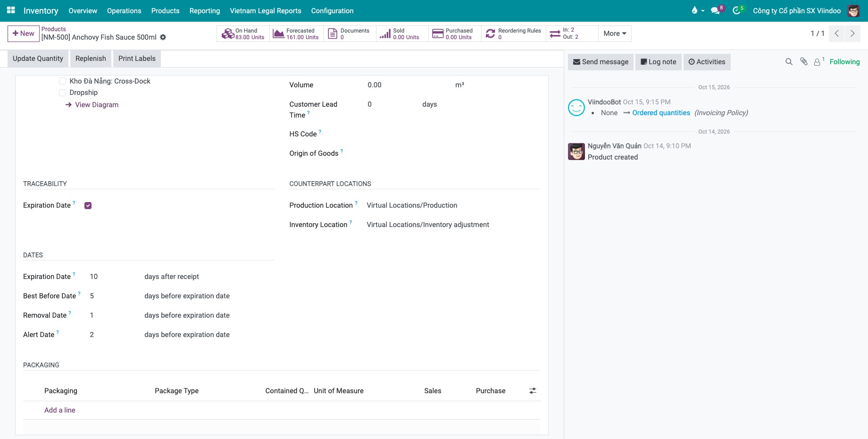Open the main apps grid menu icon
This screenshot has height=439, width=868.
(x=11, y=10)
